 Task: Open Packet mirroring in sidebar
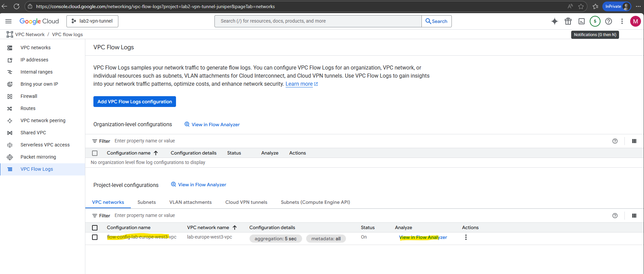coord(42,157)
